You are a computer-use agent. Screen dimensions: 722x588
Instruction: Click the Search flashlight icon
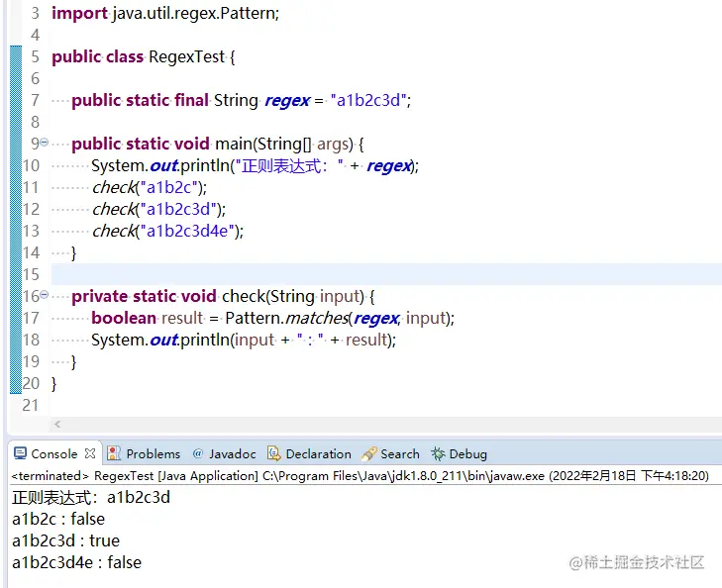(368, 454)
